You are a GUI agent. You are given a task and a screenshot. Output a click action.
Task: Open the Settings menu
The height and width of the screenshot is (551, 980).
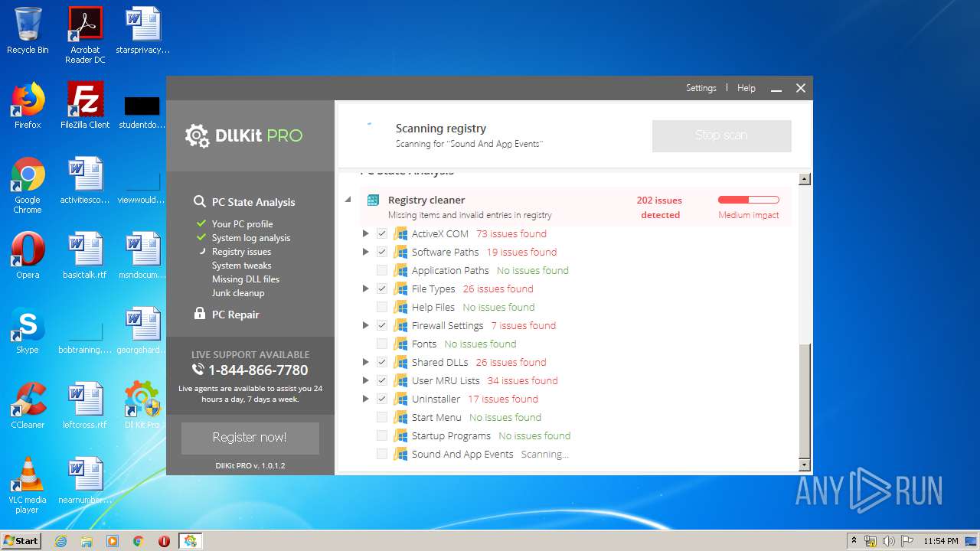click(701, 88)
